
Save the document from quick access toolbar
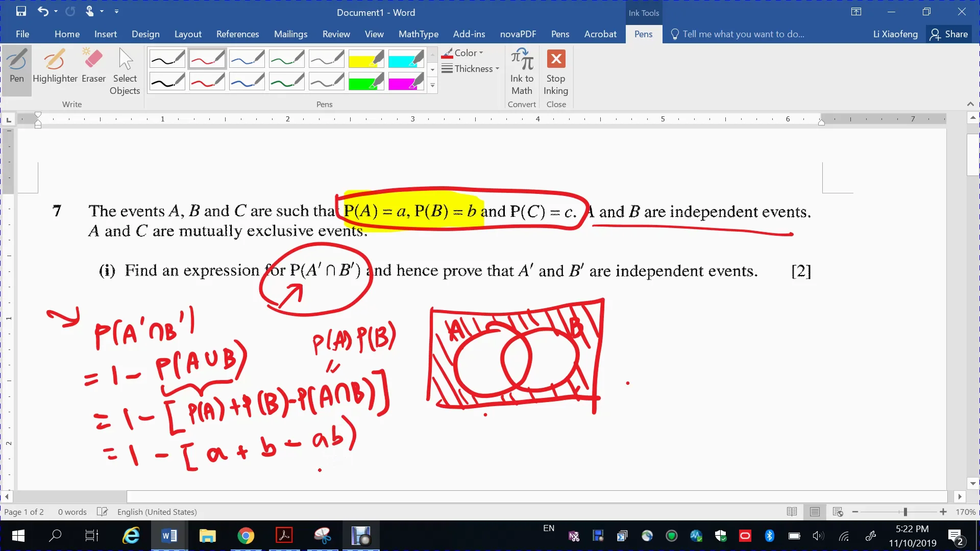pos(21,11)
